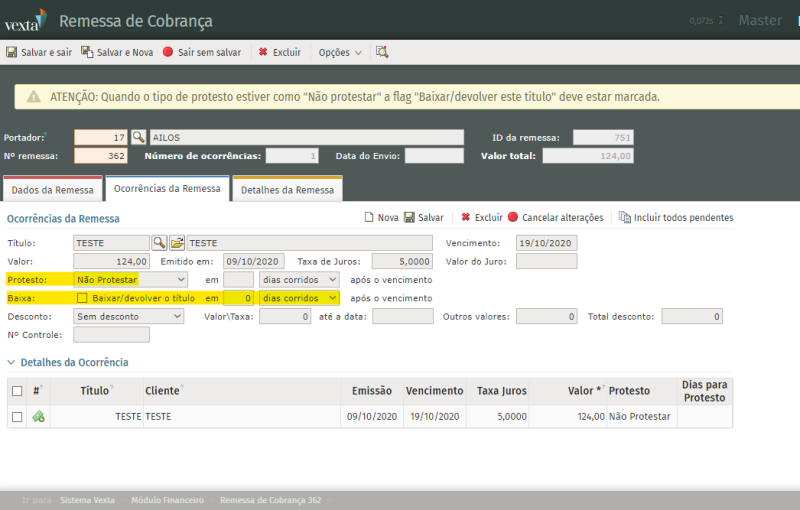Click the magnifier icon beside Título field
Screen dimensions: 800x510
(x=159, y=243)
